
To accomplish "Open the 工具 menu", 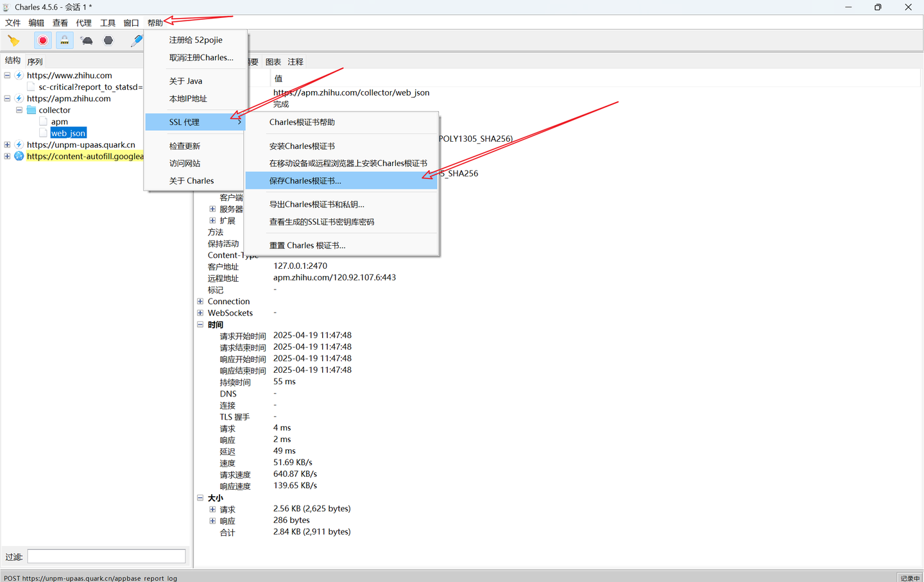I will [x=108, y=22].
